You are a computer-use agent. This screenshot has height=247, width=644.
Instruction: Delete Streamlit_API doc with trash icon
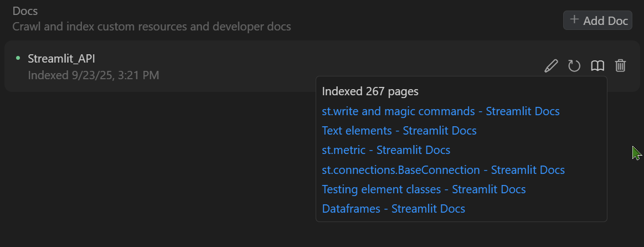tap(621, 66)
